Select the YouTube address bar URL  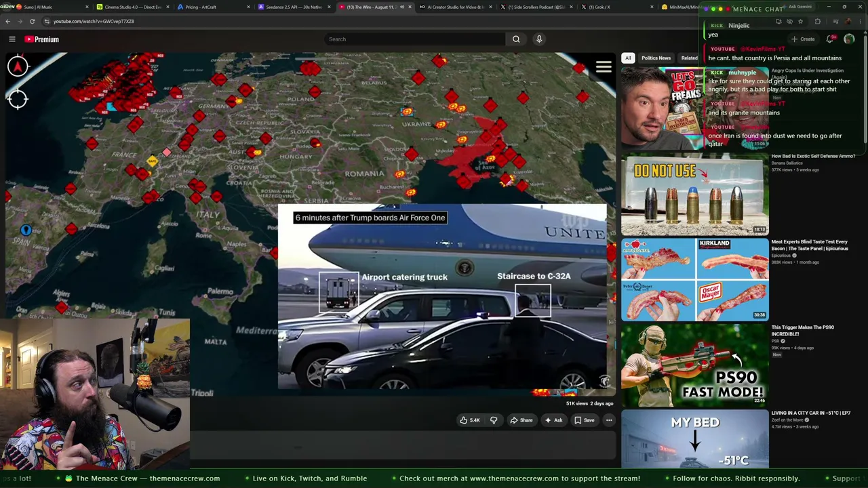(94, 21)
